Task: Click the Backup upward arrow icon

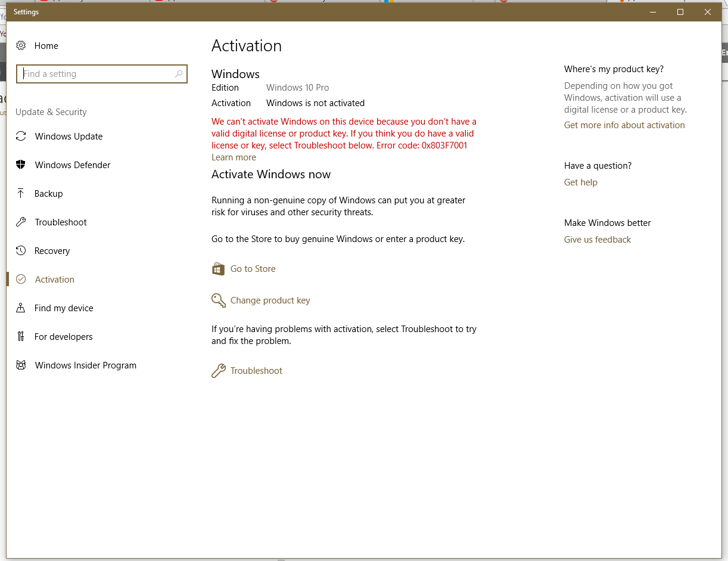Action: (x=21, y=193)
